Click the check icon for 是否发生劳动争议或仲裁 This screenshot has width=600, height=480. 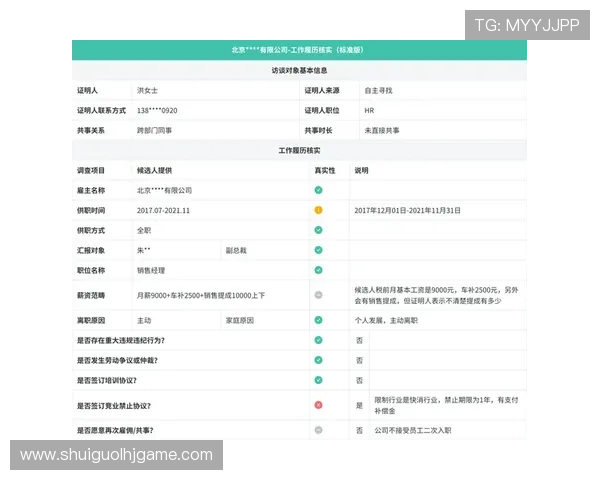click(x=318, y=360)
